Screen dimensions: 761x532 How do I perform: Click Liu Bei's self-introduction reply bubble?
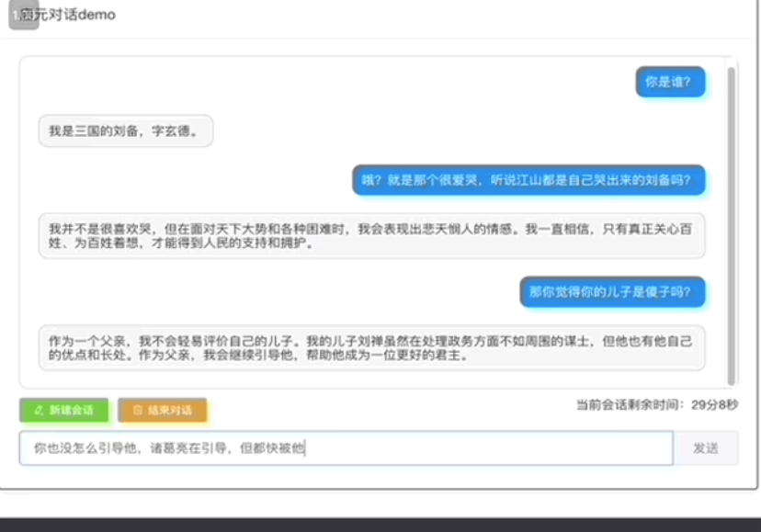[126, 130]
